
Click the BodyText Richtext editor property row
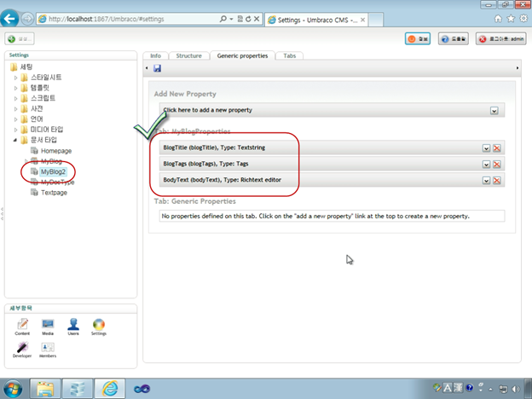point(332,180)
